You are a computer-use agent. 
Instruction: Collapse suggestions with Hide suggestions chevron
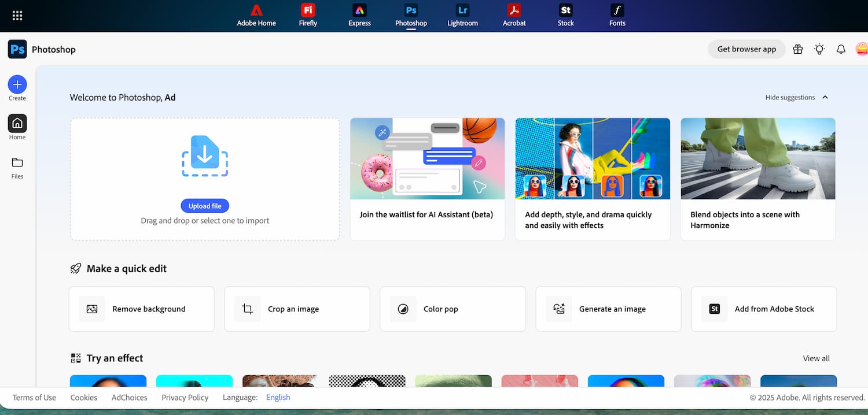[x=825, y=97]
